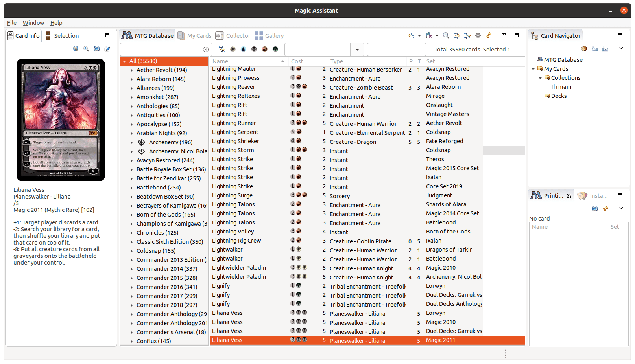
Task: Open the sort dropdown arrow
Action: pos(437,35)
